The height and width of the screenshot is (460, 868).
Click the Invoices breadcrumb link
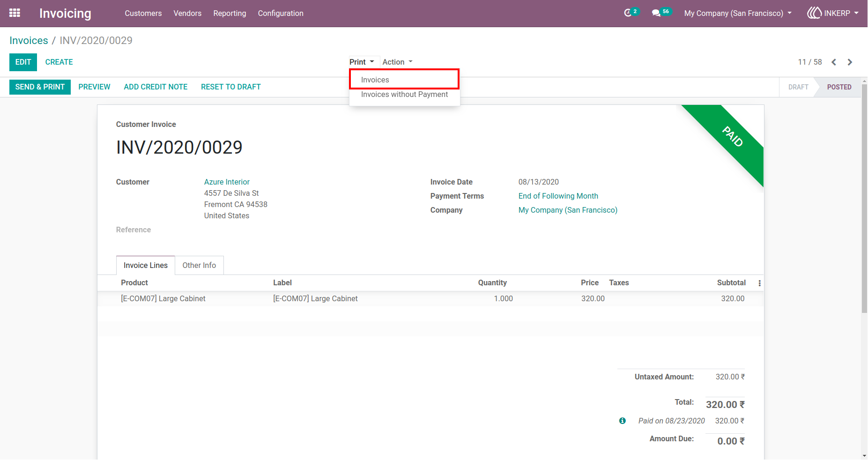pyautogui.click(x=29, y=40)
